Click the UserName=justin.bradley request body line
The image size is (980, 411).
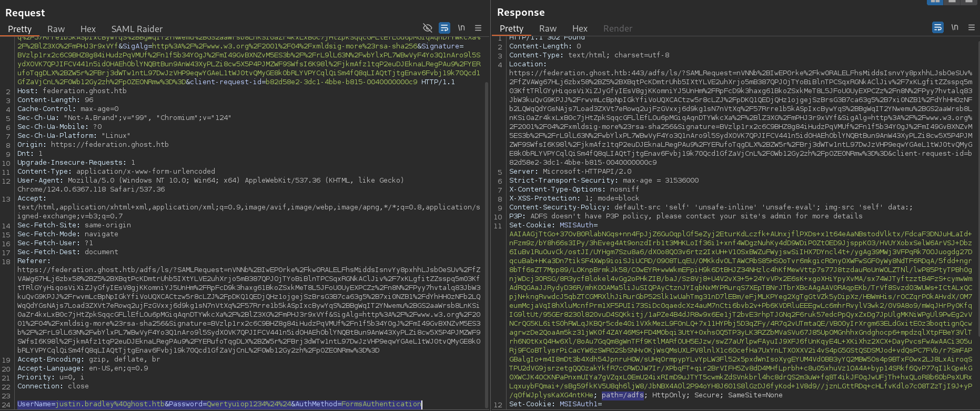219,404
